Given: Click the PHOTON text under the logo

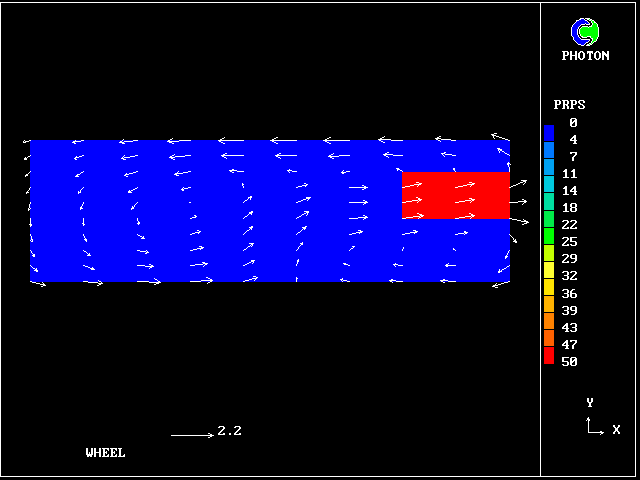Looking at the screenshot, I should (x=585, y=56).
